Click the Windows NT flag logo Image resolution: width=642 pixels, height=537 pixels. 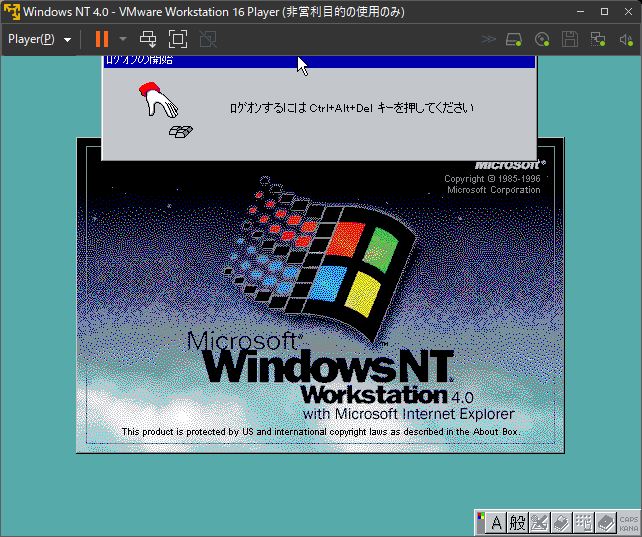click(321, 257)
